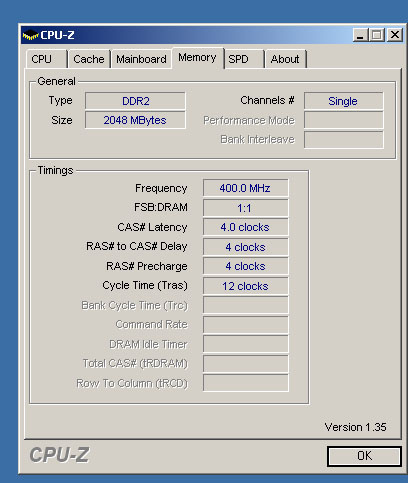This screenshot has width=408, height=483.
Task: Click the 'Cycle Time (Tras)' label
Action: point(145,285)
